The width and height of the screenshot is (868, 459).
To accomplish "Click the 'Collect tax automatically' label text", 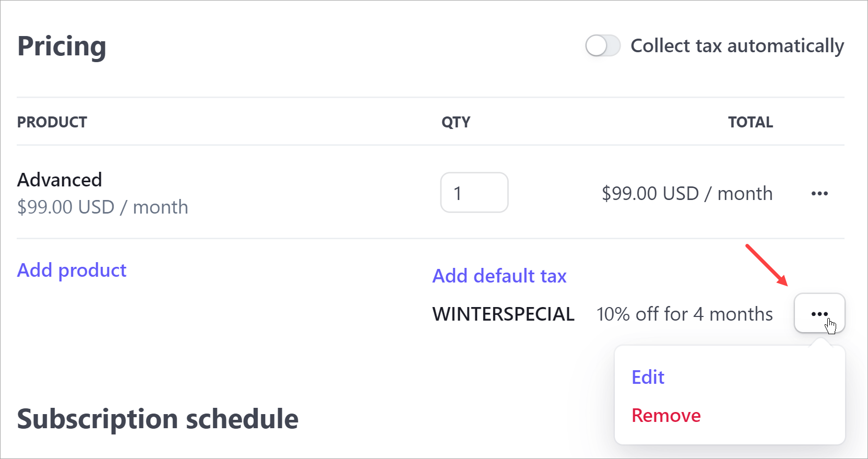I will pyautogui.click(x=737, y=46).
